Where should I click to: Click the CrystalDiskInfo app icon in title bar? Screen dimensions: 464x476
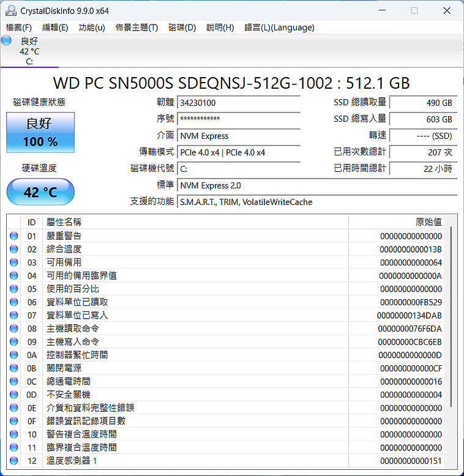[11, 10]
